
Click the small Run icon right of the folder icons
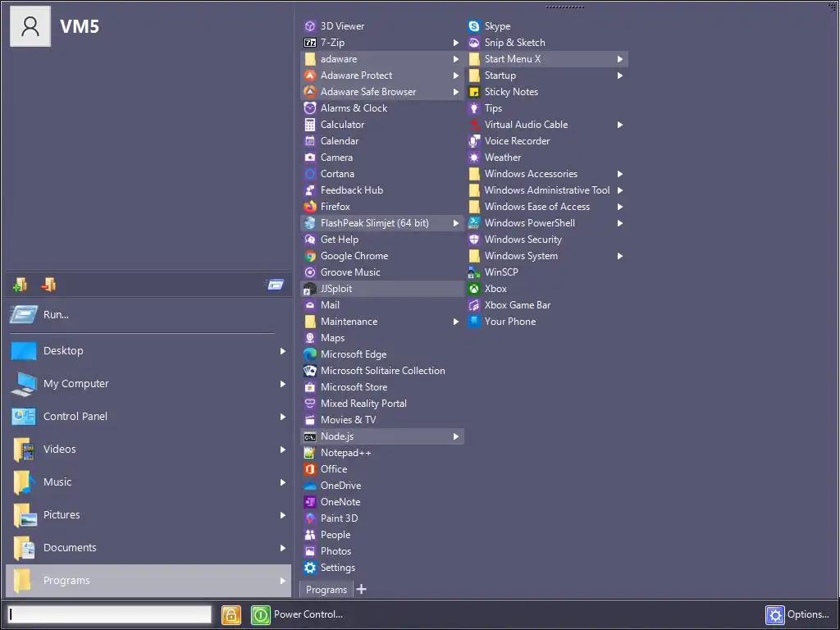click(x=276, y=285)
